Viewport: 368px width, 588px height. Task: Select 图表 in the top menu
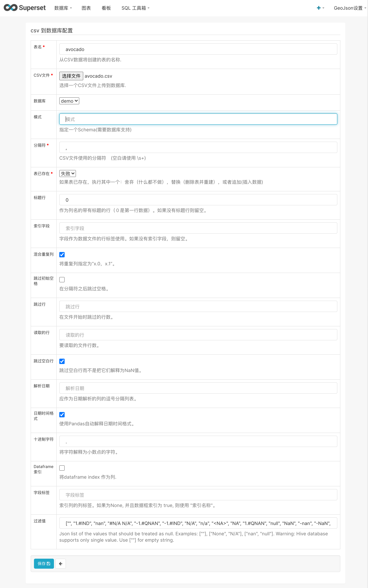coord(86,8)
